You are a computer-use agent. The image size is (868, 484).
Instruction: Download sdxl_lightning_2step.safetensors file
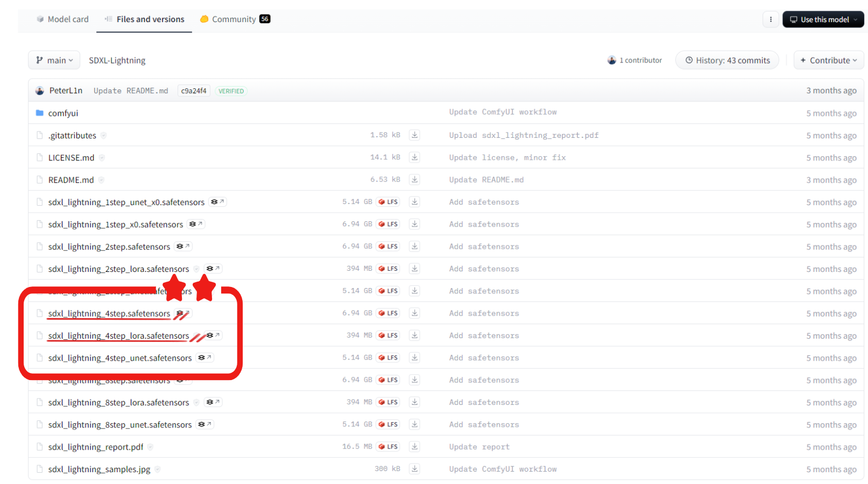tap(414, 246)
